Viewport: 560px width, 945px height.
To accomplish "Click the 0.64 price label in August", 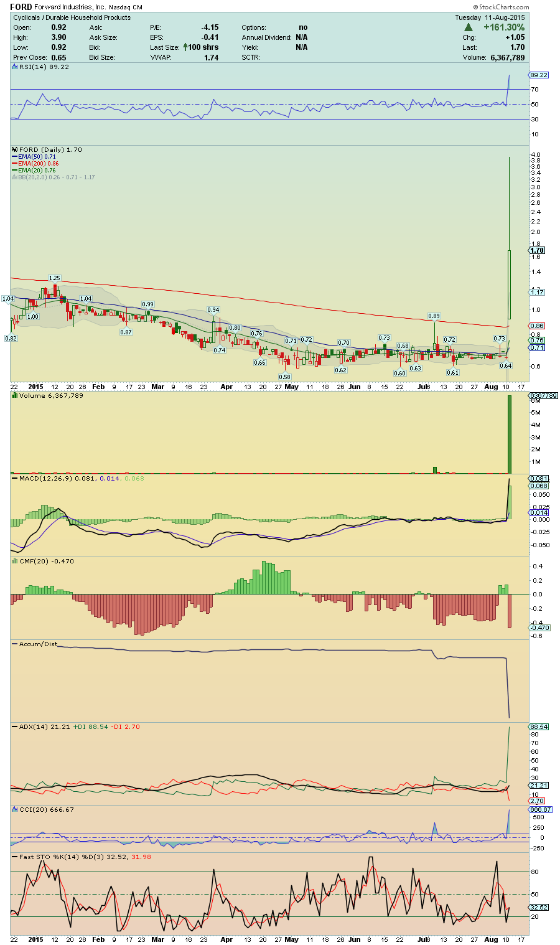I will click(x=506, y=365).
